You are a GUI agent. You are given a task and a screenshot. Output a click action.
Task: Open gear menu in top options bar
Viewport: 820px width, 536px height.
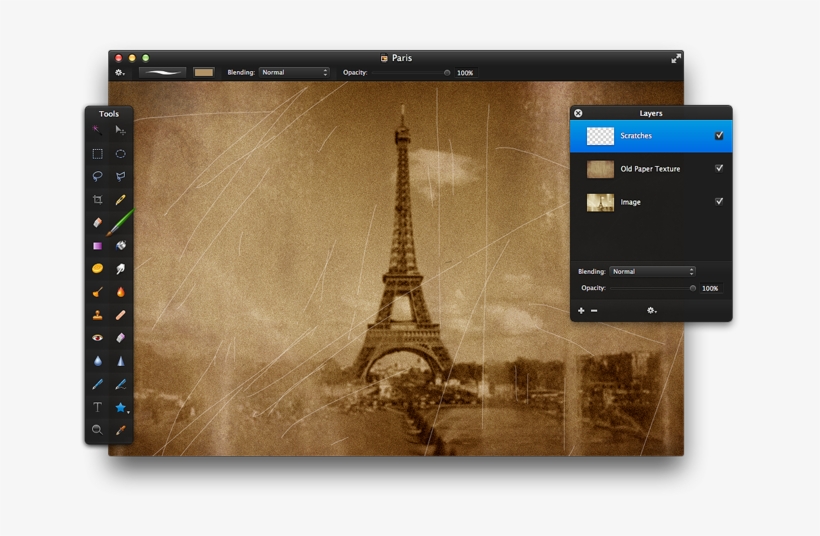click(x=120, y=73)
